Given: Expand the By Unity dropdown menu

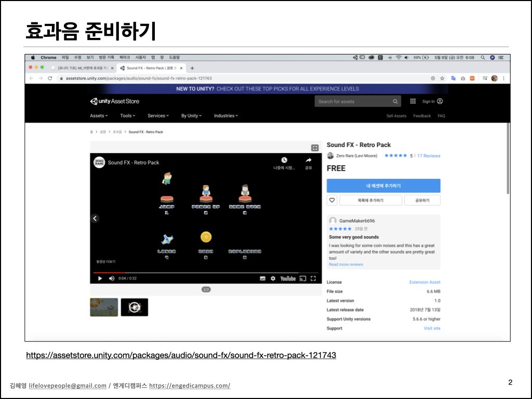Looking at the screenshot, I should [x=191, y=116].
